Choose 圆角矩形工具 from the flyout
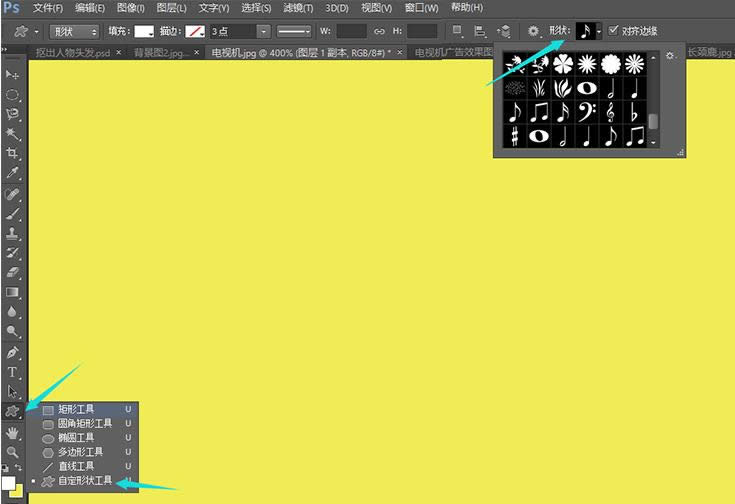The width and height of the screenshot is (735, 504). pos(82,424)
